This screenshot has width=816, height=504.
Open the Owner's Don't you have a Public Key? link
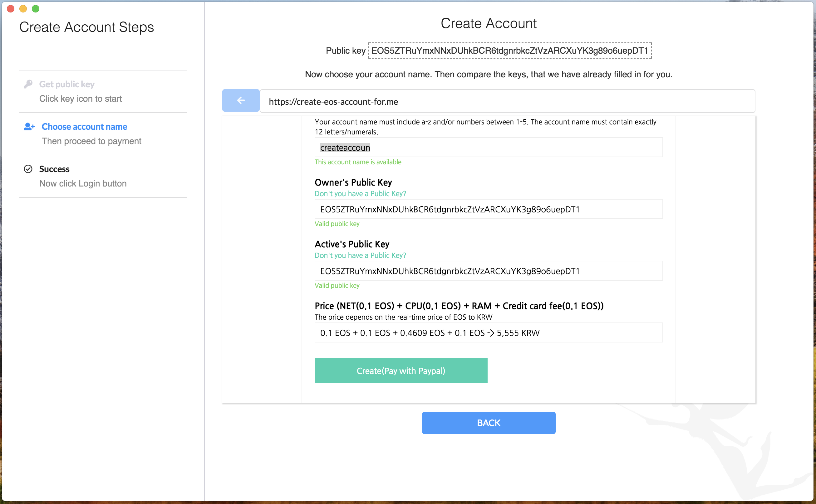[x=360, y=194]
